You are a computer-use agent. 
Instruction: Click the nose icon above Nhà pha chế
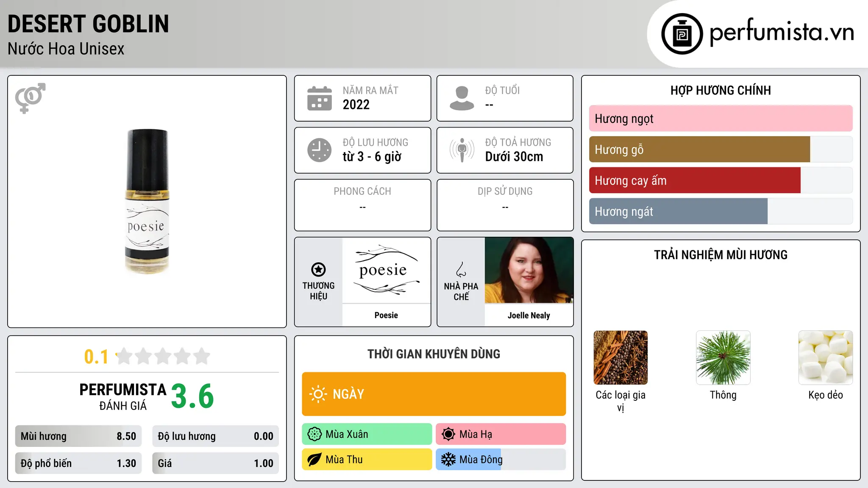(x=461, y=269)
